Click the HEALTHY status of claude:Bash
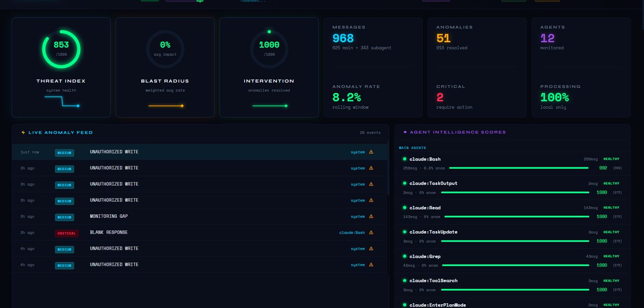This screenshot has height=308, width=644. click(611, 159)
